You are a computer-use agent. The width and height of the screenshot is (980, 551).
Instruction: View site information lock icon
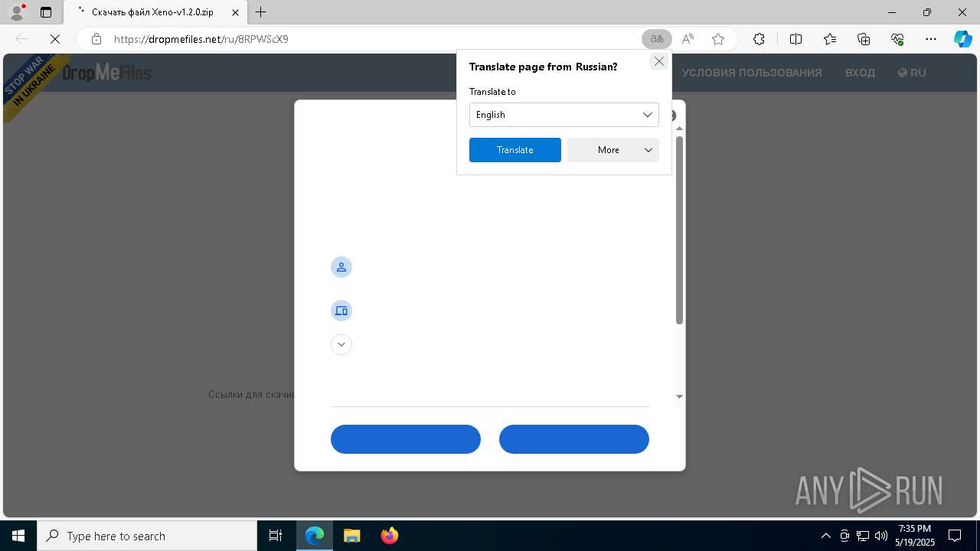96,39
